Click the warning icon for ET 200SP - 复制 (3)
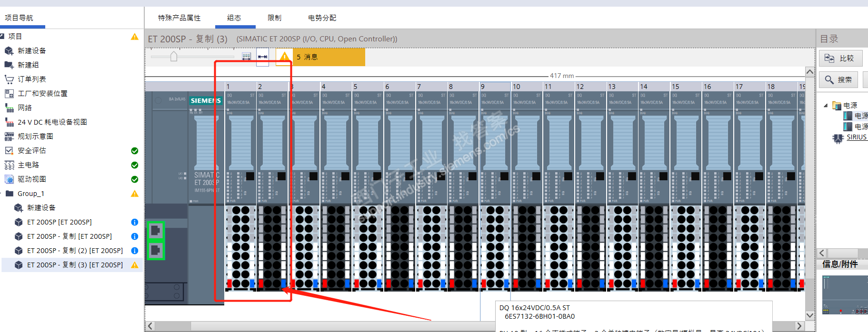This screenshot has height=332, width=868. click(135, 265)
